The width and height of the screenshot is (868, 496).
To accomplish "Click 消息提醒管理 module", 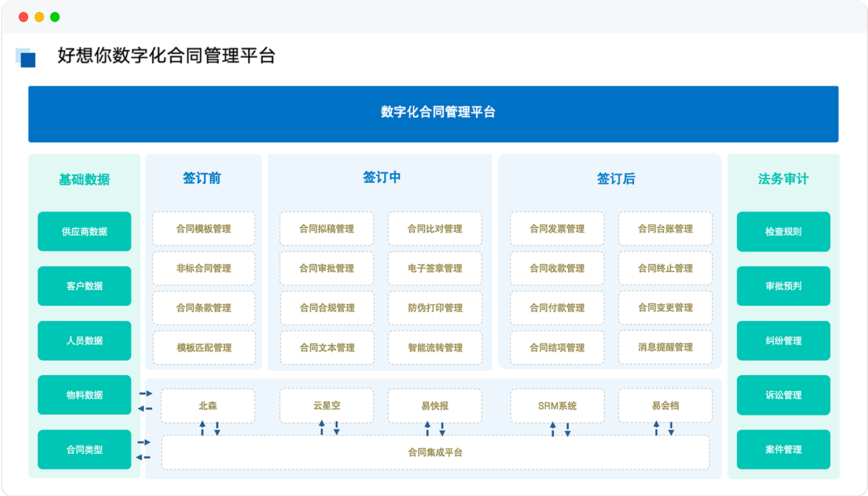I will [665, 347].
